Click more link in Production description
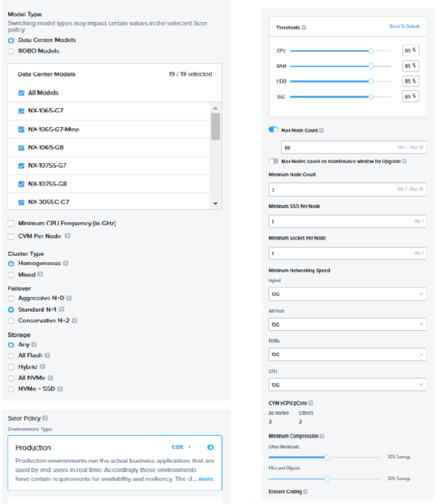The width and height of the screenshot is (438, 504). tap(206, 479)
